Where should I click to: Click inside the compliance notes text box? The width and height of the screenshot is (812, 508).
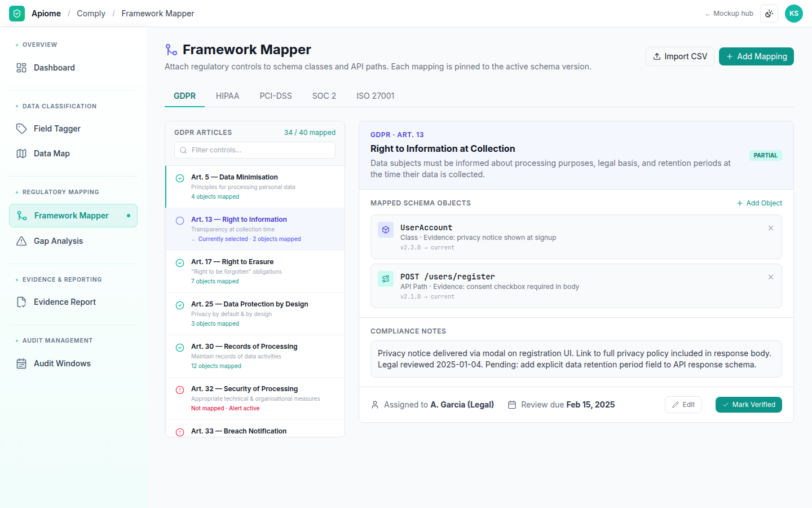pos(576,359)
